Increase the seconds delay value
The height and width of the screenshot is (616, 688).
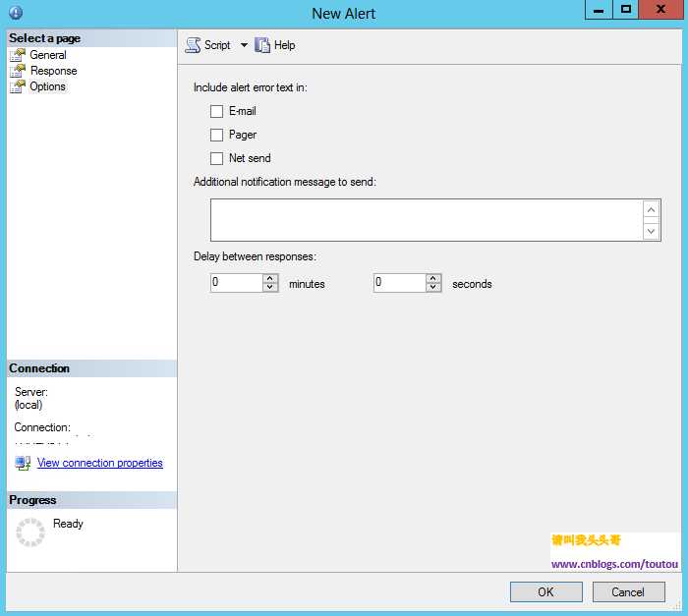tap(433, 278)
